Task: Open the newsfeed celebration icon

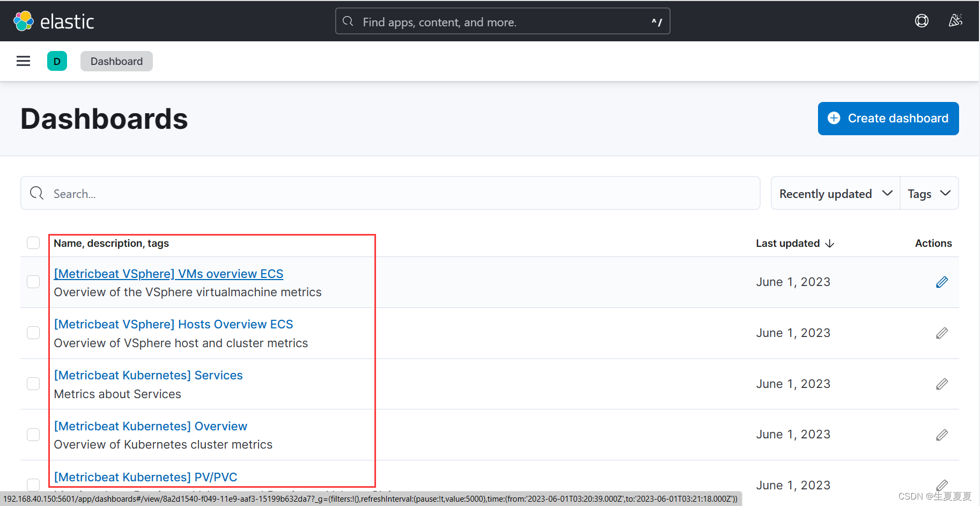Action: tap(955, 21)
